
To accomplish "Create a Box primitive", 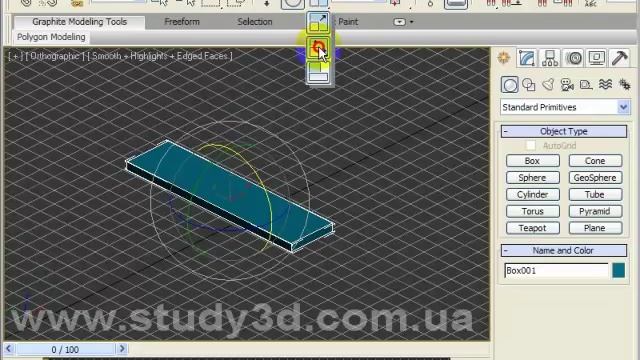I will [532, 161].
